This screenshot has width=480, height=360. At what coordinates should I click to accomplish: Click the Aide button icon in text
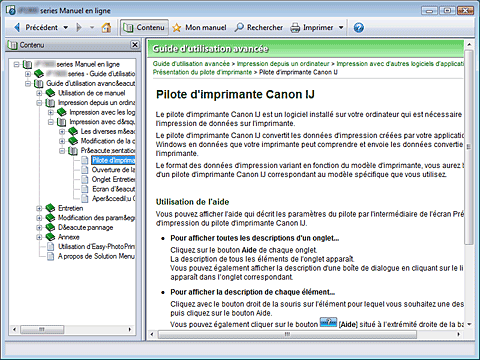pyautogui.click(x=328, y=322)
